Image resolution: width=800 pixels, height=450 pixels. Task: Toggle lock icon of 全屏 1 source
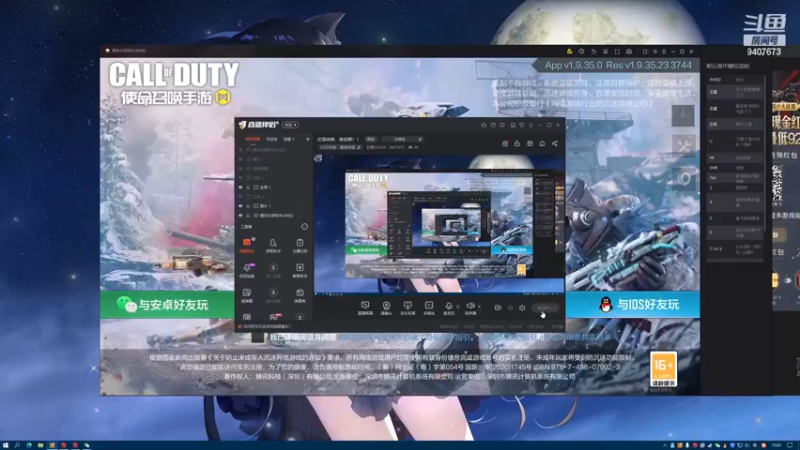pyautogui.click(x=248, y=187)
